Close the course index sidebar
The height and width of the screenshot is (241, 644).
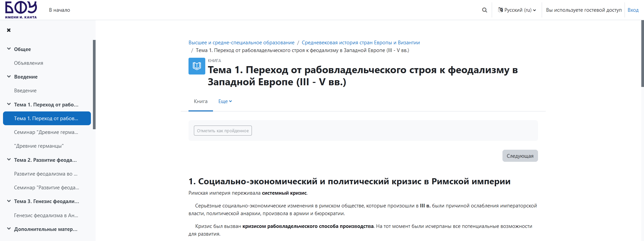coord(9,30)
